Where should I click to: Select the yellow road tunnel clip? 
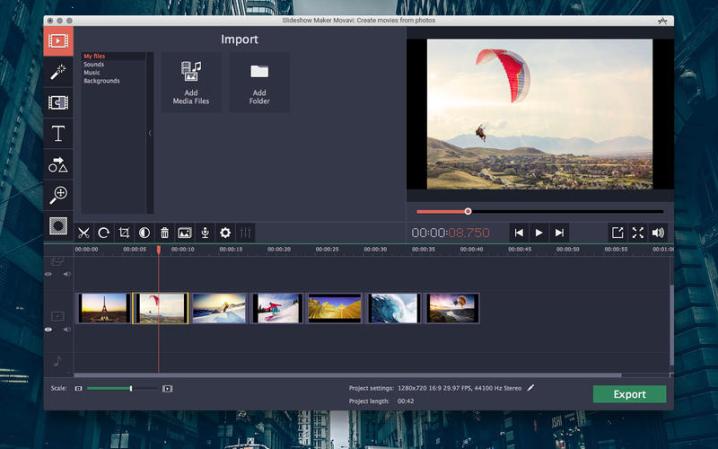(x=334, y=308)
